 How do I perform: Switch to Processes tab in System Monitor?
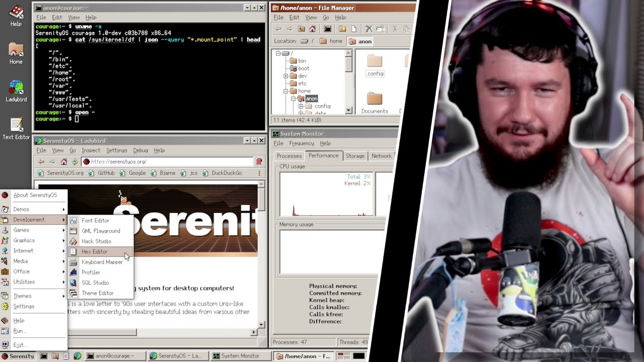click(289, 156)
